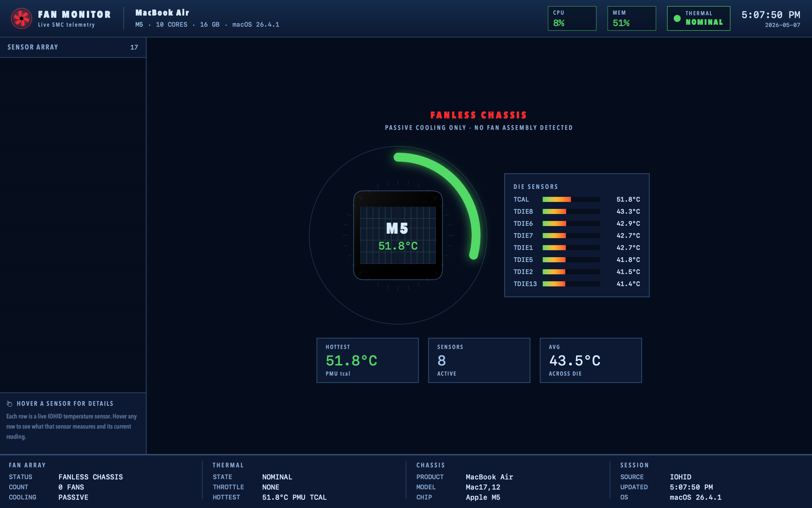Click the TCAL temperature bar
The image size is (812, 508).
tap(571, 199)
